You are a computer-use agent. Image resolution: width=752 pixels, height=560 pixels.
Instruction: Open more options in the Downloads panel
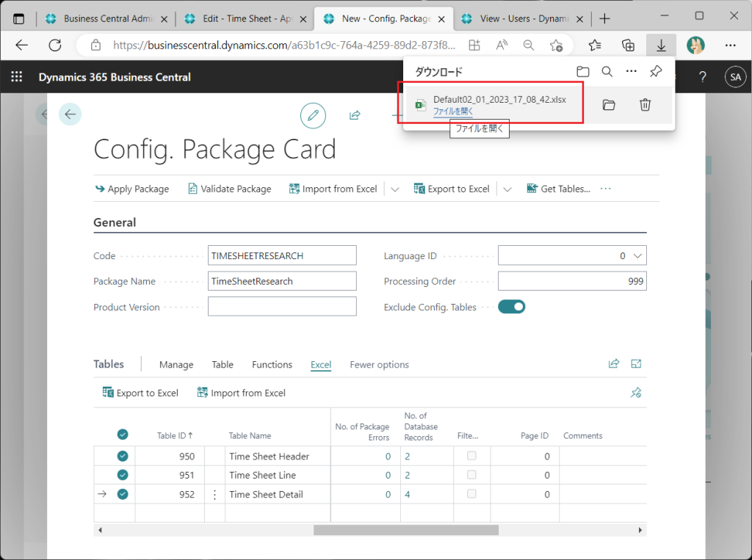631,72
